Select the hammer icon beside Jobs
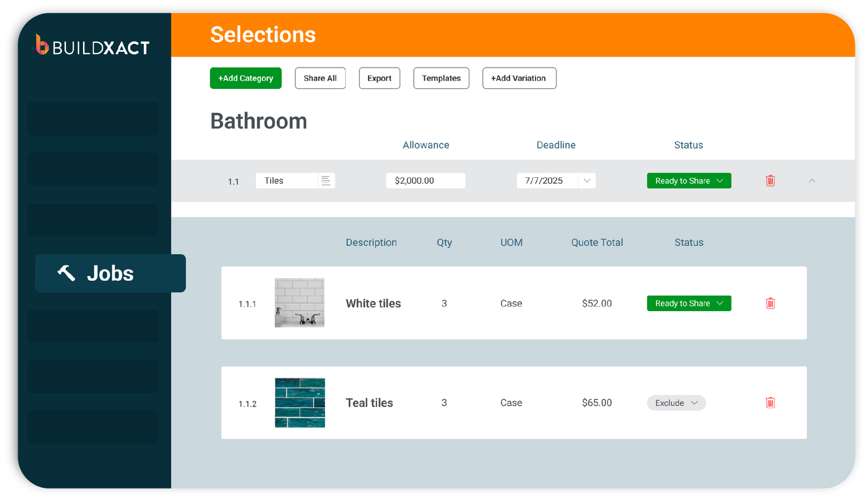This screenshot has height=500, width=868. coord(66,273)
